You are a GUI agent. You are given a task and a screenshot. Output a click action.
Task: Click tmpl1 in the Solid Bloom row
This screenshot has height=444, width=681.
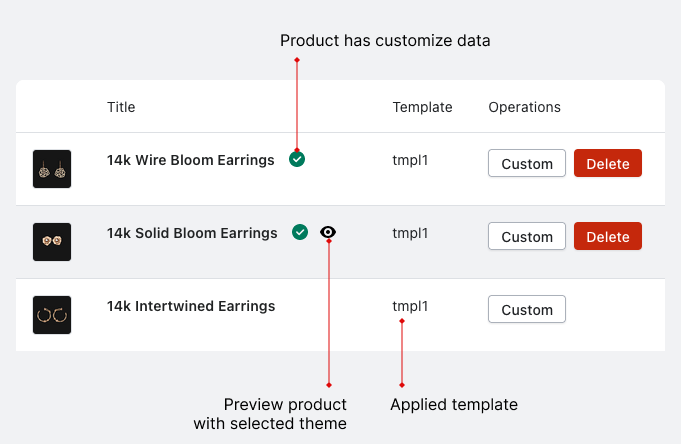[x=410, y=233]
